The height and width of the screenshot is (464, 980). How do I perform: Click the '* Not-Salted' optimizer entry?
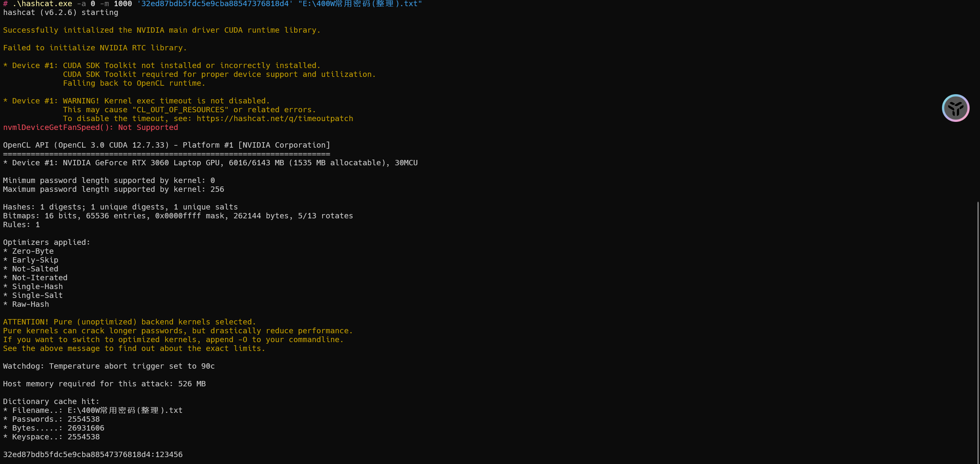pyautogui.click(x=31, y=269)
